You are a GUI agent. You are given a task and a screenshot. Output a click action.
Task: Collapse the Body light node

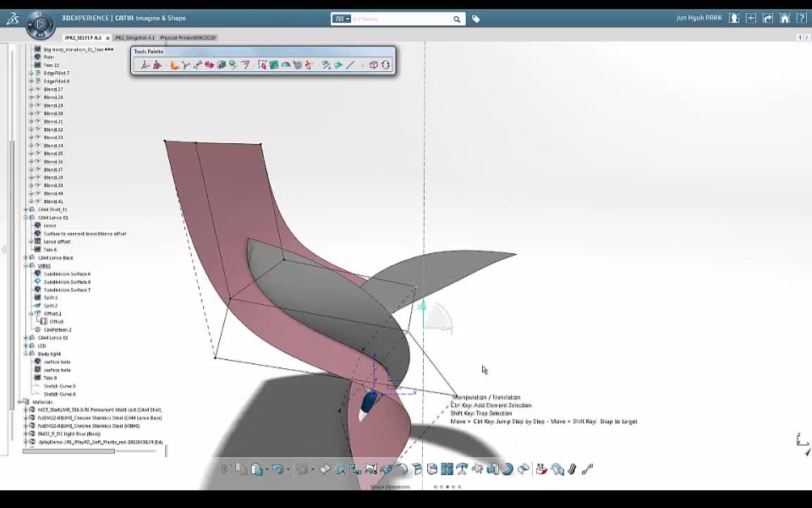[26, 354]
